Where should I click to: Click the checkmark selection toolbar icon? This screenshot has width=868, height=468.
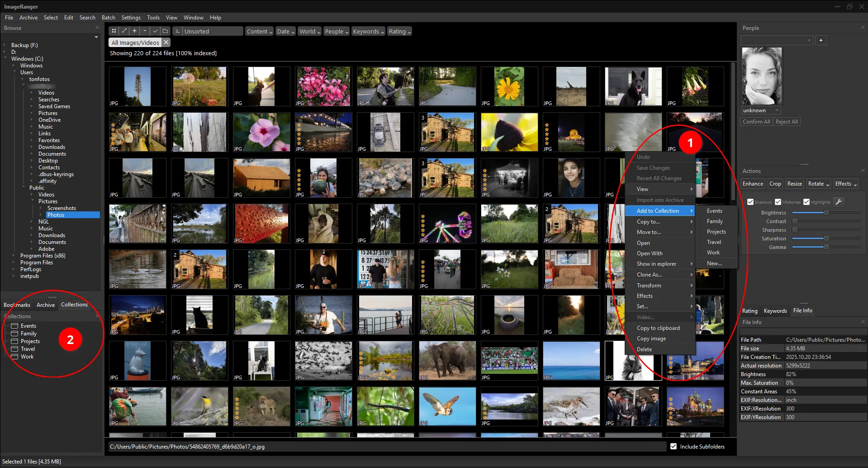155,31
